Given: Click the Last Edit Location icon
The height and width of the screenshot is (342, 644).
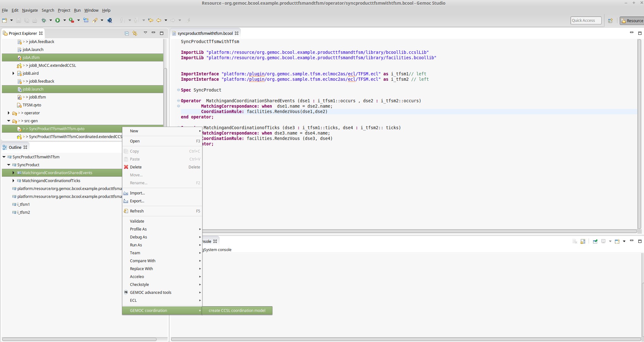Looking at the screenshot, I should tap(151, 20).
